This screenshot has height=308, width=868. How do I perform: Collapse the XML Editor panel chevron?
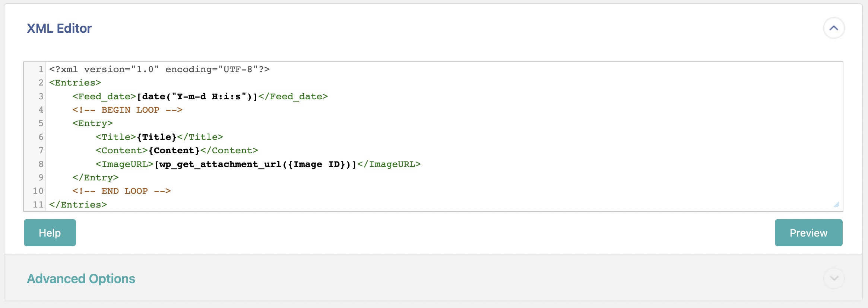coord(834,28)
